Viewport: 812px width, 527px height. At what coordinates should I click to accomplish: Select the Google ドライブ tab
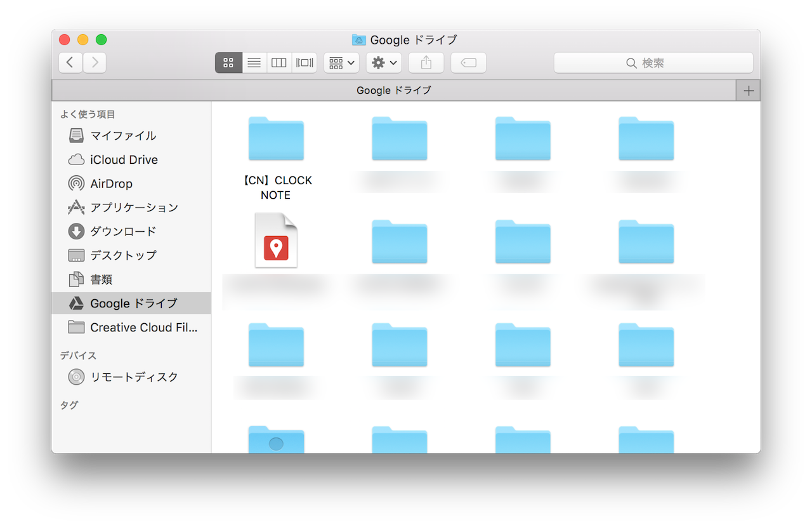pyautogui.click(x=393, y=91)
